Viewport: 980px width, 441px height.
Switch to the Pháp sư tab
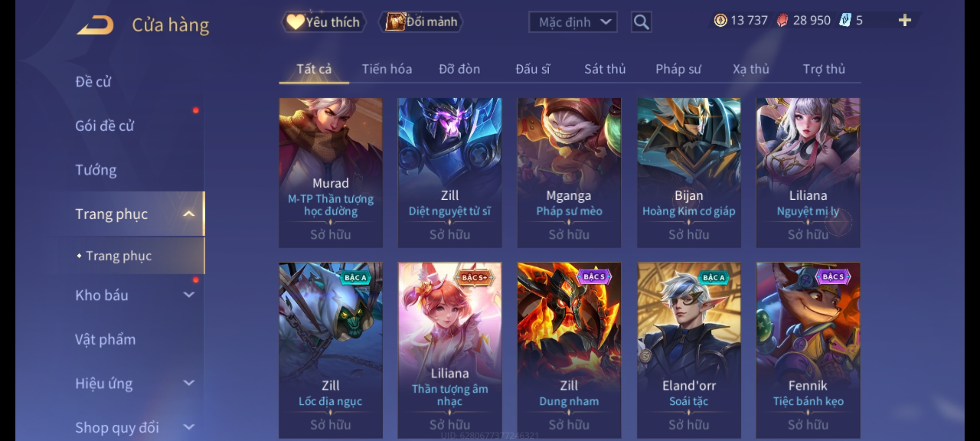pos(678,69)
